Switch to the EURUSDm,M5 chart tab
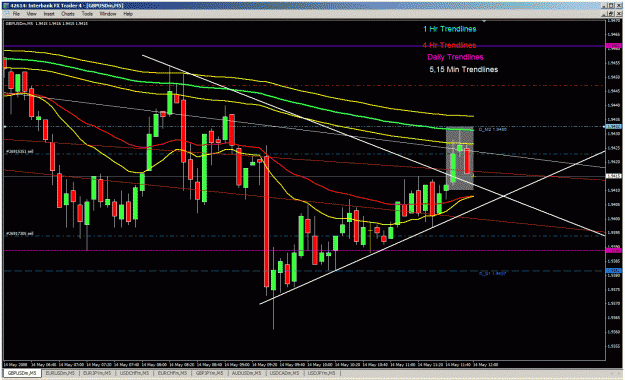 coord(60,373)
